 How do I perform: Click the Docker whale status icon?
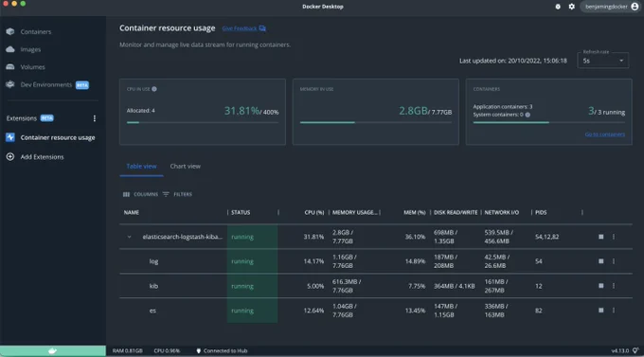53,350
